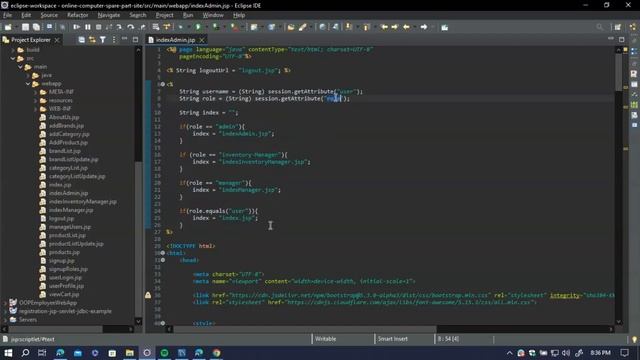Click the Open Perspective icon
This screenshot has height=360, width=640.
click(618, 27)
